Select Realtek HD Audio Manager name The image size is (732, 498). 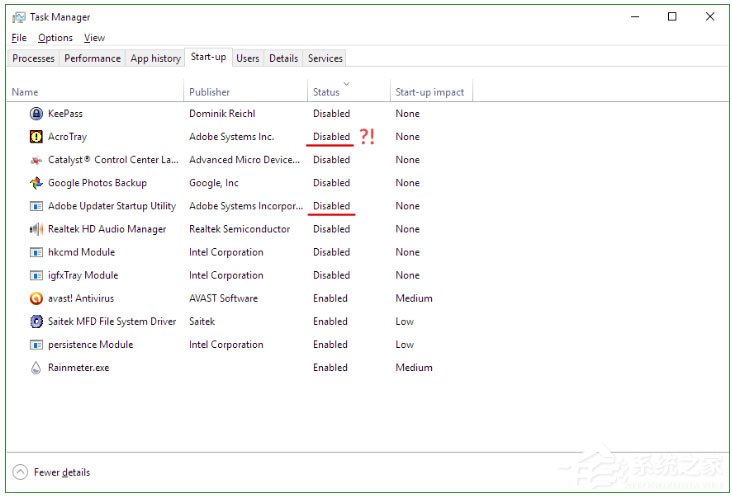[x=107, y=229]
